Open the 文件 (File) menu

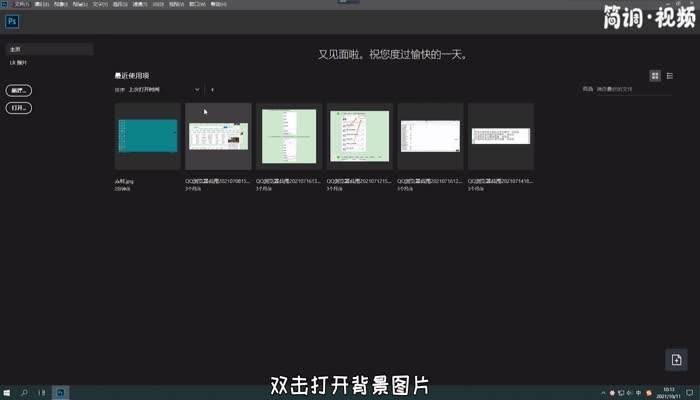[21, 4]
